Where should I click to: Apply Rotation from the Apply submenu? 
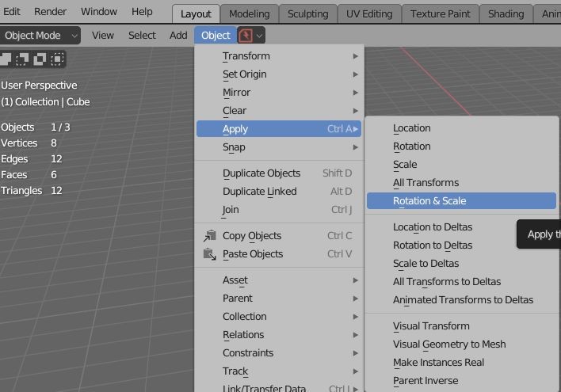point(461,147)
